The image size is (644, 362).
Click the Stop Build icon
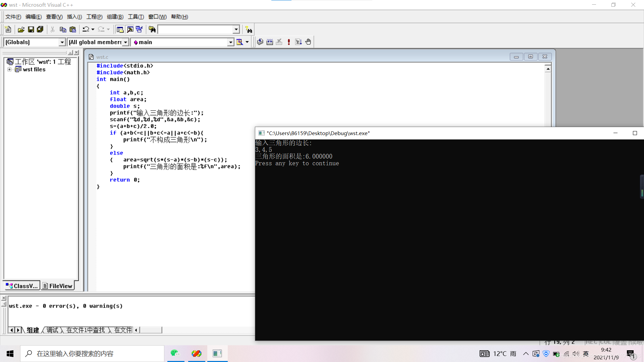[279, 42]
